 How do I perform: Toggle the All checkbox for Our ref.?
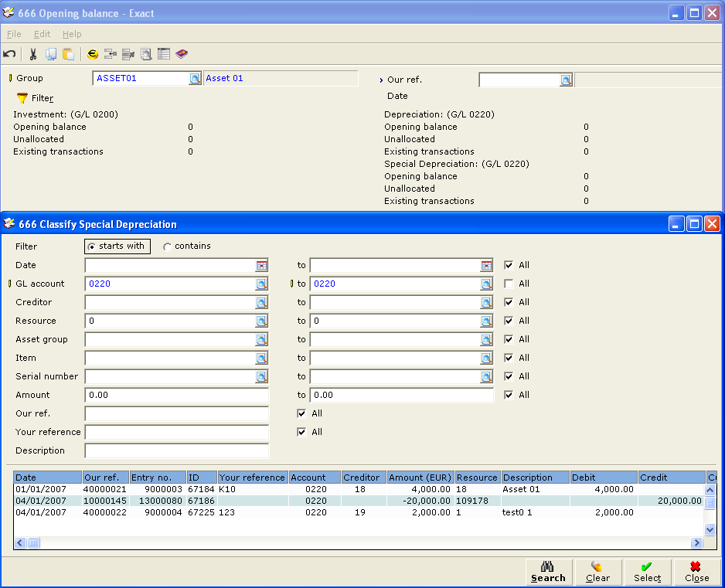pos(301,413)
